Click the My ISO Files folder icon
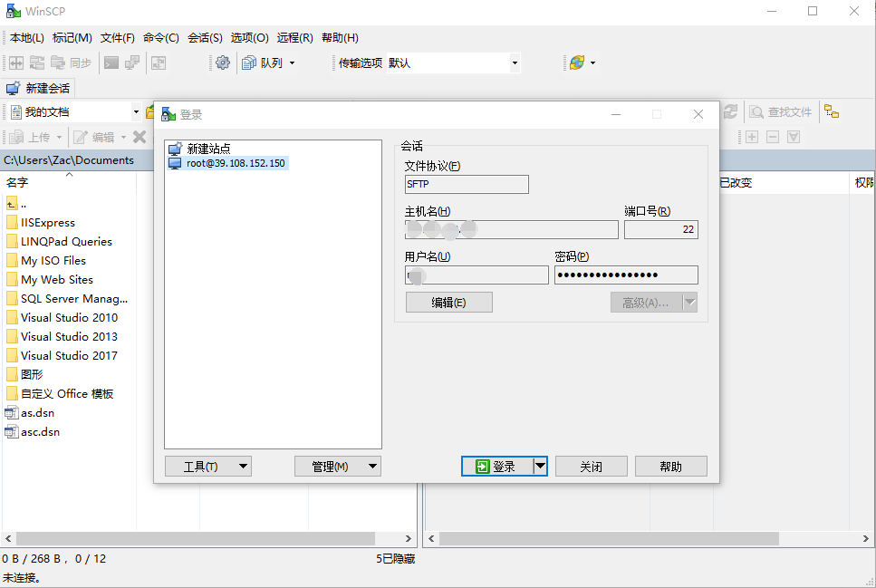Screen dimensions: 876x588 pyautogui.click(x=12, y=260)
